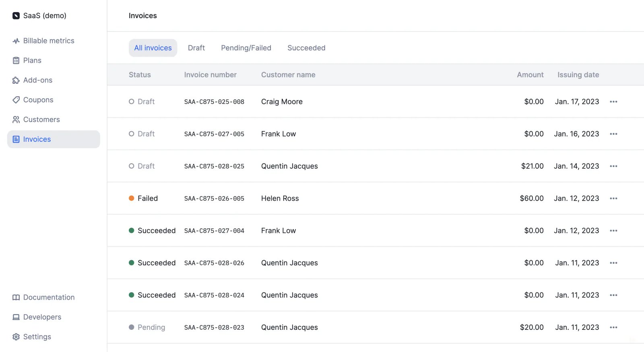Click the Plans board icon
The width and height of the screenshot is (644, 352).
[16, 60]
